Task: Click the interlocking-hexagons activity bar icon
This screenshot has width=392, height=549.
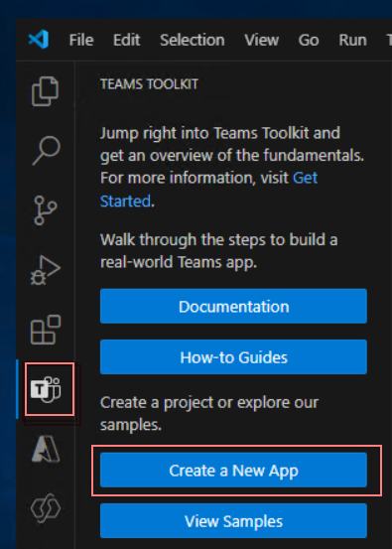Action: 46,508
